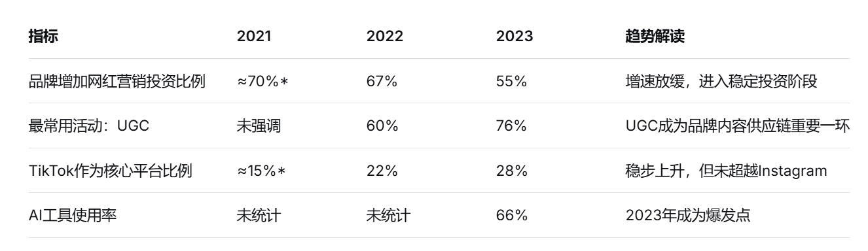
Task: Click the 指标 column header
Action: point(43,37)
